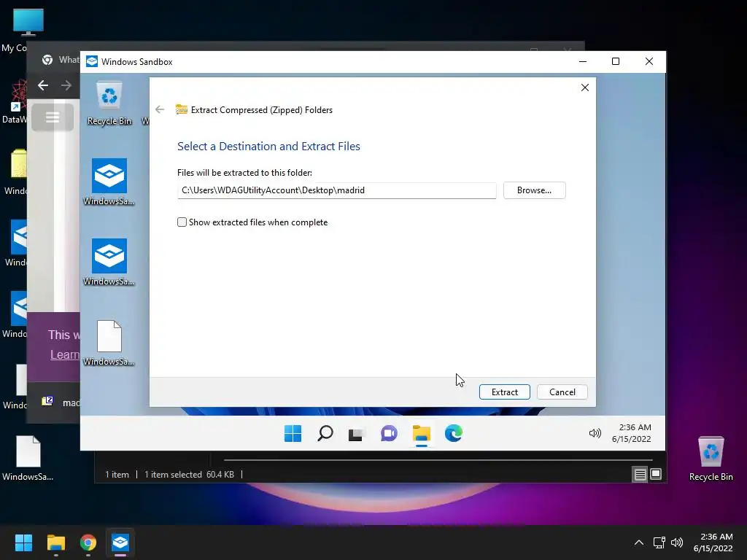Select host desktop WindowsSa... file
Viewport: 747px width, 560px height.
(28, 458)
